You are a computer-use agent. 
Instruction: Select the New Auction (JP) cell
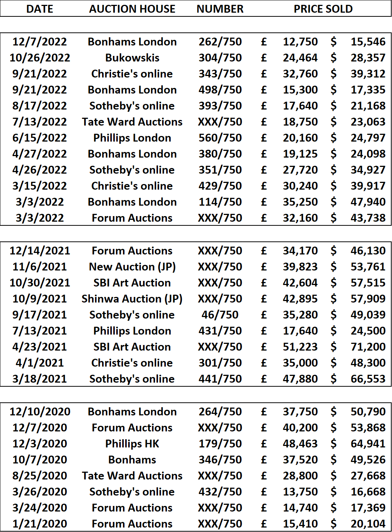click(132, 267)
